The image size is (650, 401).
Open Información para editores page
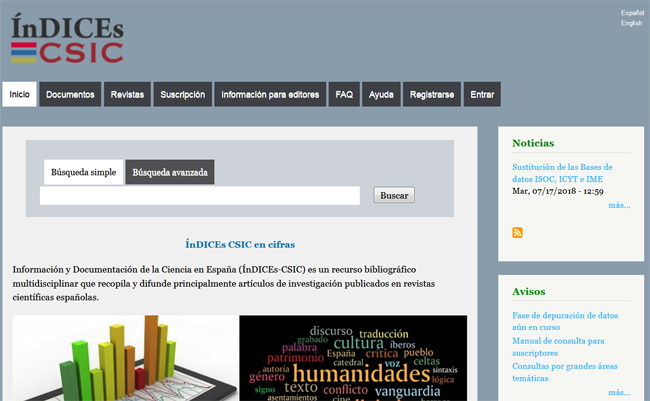coord(269,95)
